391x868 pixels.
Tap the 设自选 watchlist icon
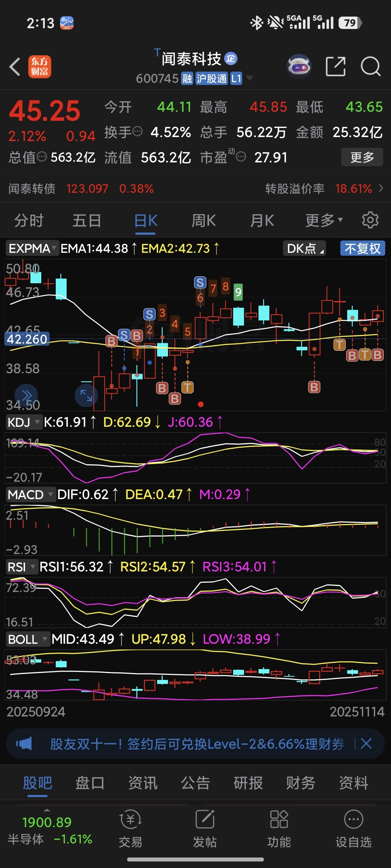pyautogui.click(x=354, y=829)
